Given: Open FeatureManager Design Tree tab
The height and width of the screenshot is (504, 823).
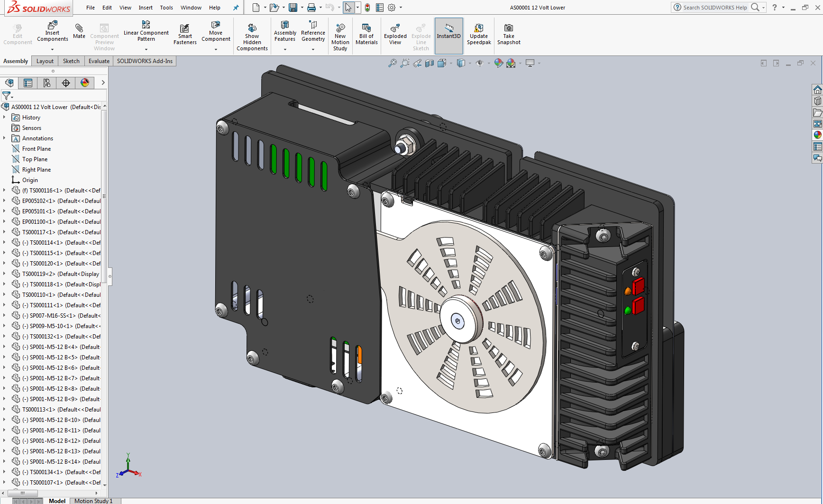Looking at the screenshot, I should 9,83.
